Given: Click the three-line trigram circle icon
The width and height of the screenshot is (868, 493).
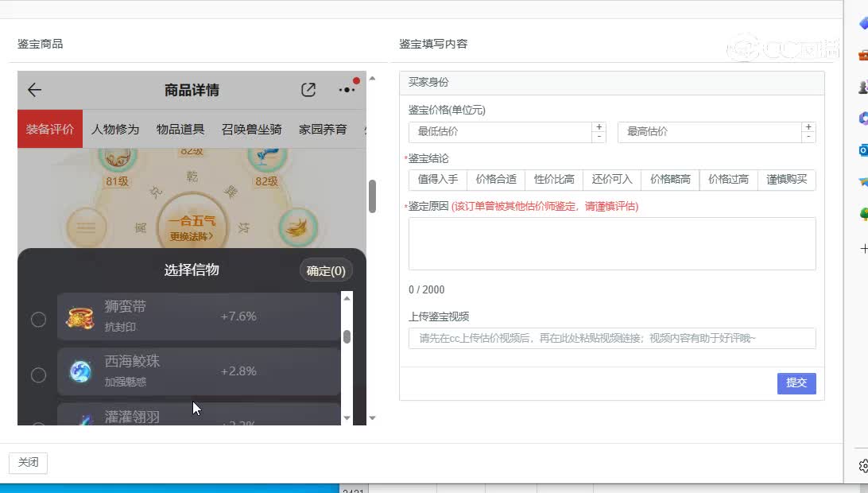Looking at the screenshot, I should tap(86, 227).
